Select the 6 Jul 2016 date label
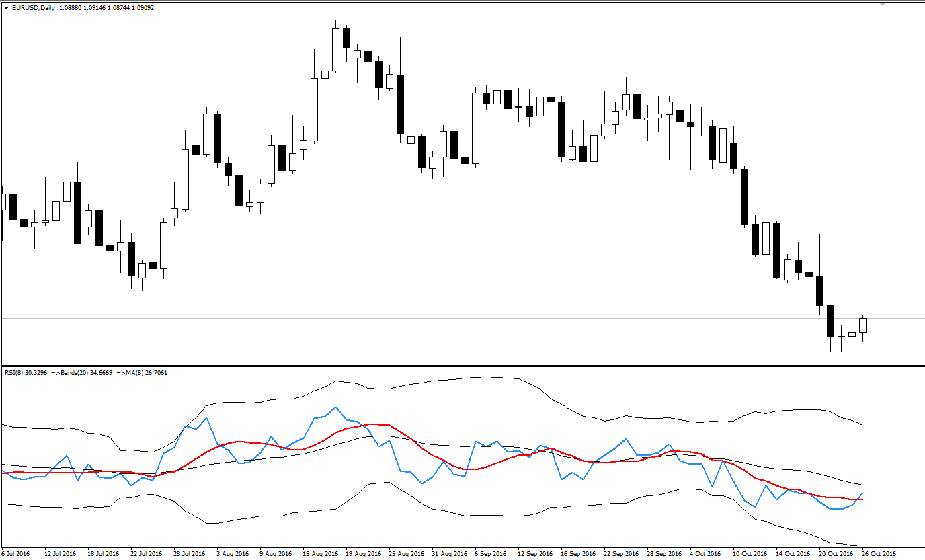 (x=16, y=554)
